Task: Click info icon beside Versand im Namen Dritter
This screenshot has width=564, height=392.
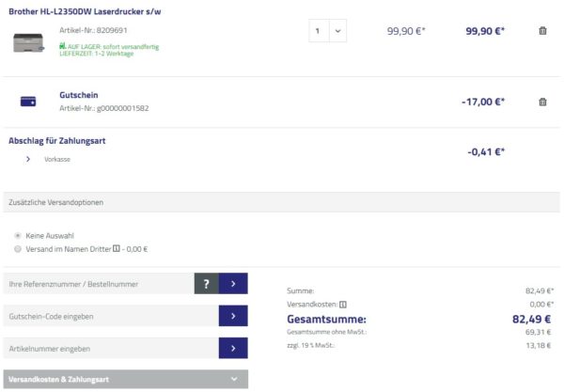Action: (116, 249)
